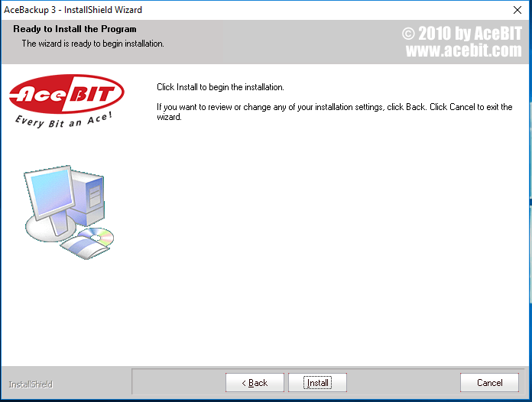This screenshot has width=532, height=402.
Task: Click the InstallShield label at bottom left
Action: coord(31,384)
